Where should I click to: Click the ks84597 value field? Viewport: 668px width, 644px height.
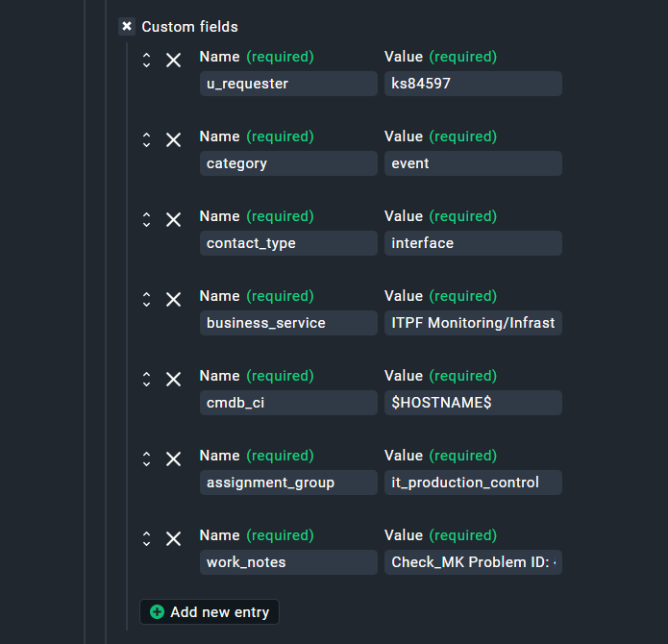pyautogui.click(x=473, y=84)
